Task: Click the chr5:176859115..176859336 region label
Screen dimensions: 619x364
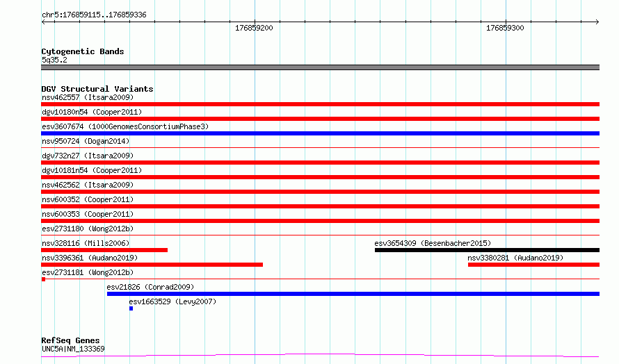Action: (x=94, y=15)
